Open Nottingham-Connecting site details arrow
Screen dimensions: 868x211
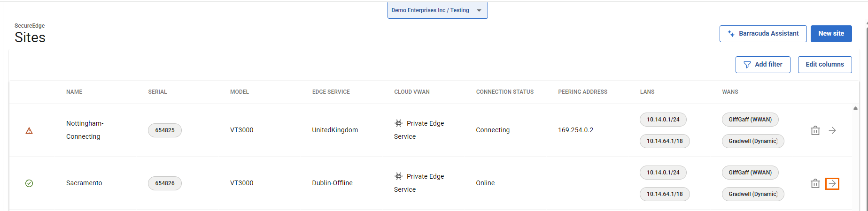[832, 130]
